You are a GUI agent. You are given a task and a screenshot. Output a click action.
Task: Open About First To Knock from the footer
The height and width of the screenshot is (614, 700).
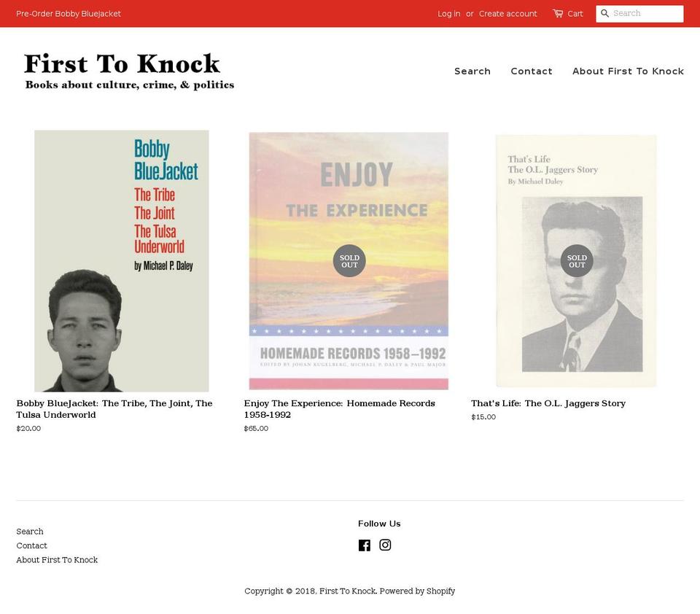click(x=57, y=559)
